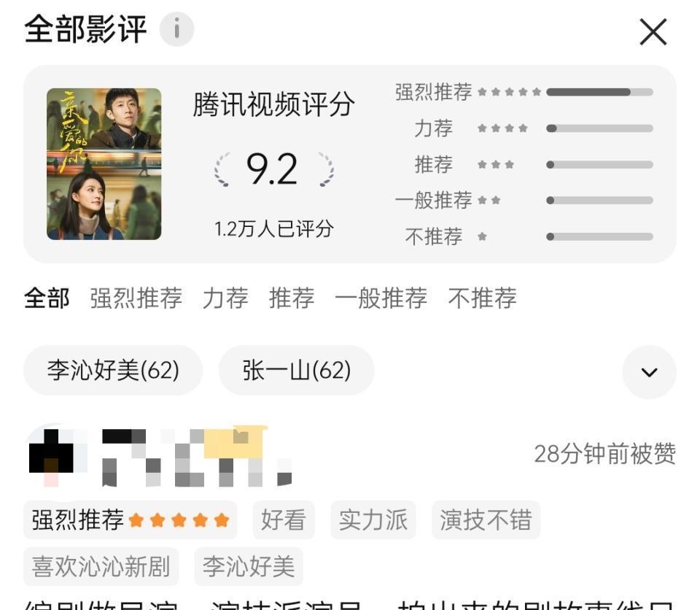Filter by the 一般推荐 tab
This screenshot has height=610, width=700.
tap(381, 298)
